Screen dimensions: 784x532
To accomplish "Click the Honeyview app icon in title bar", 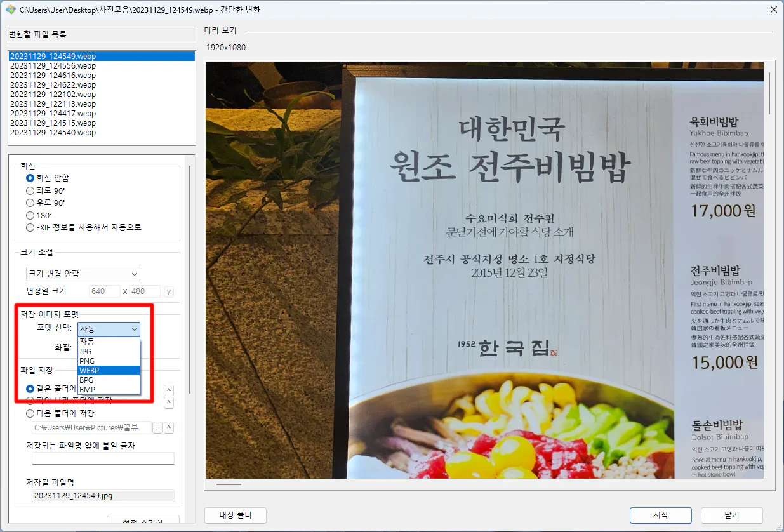I will point(10,10).
